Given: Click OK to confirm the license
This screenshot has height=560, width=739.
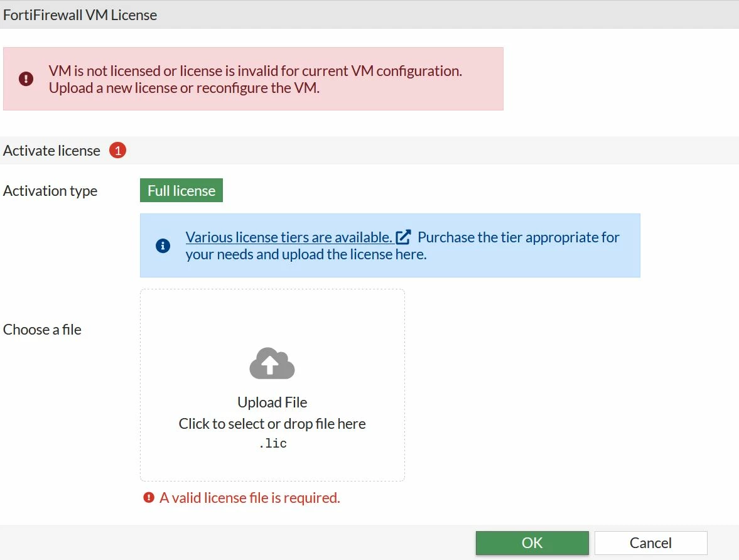Looking at the screenshot, I should pos(532,543).
